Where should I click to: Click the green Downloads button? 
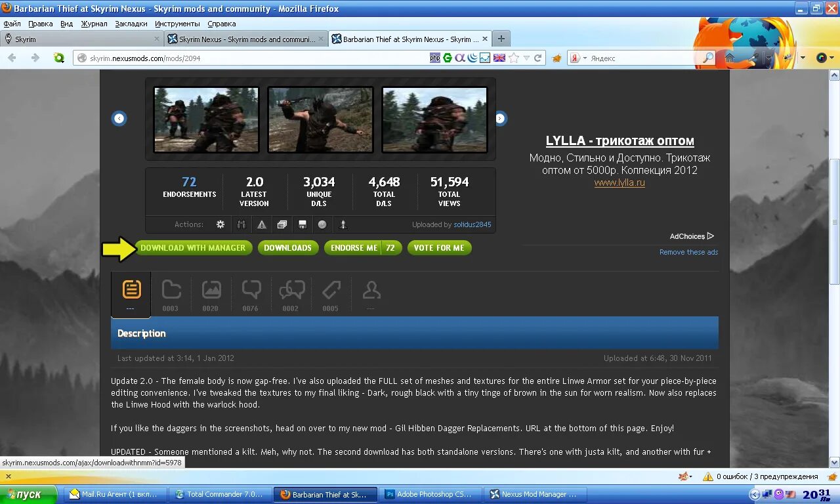[x=288, y=248]
